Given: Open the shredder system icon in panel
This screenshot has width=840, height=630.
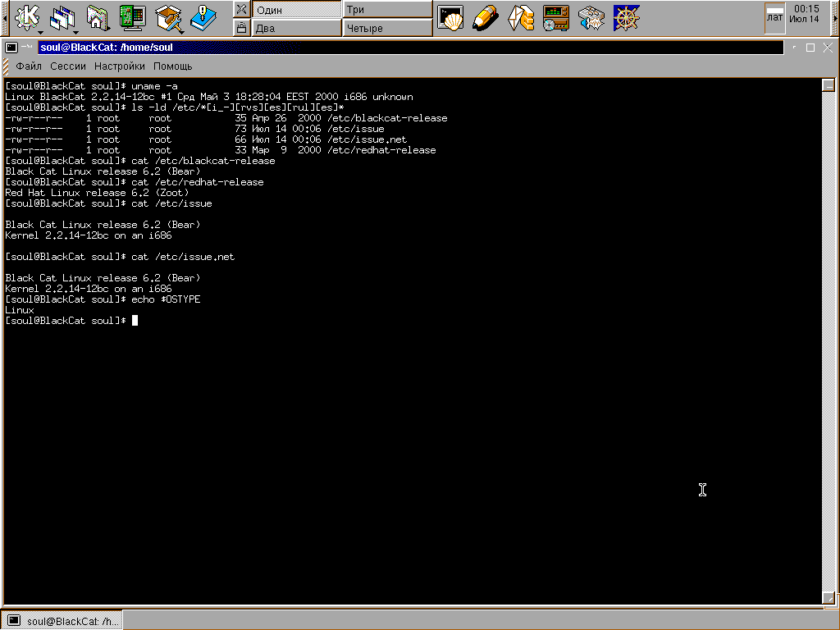Looking at the screenshot, I should tap(591, 18).
